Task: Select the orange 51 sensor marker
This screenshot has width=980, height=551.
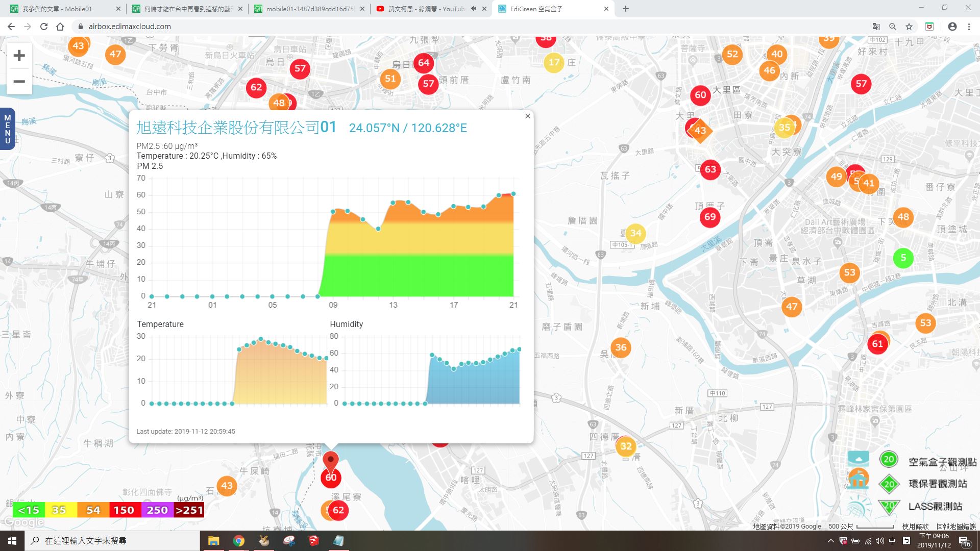Action: tap(390, 79)
